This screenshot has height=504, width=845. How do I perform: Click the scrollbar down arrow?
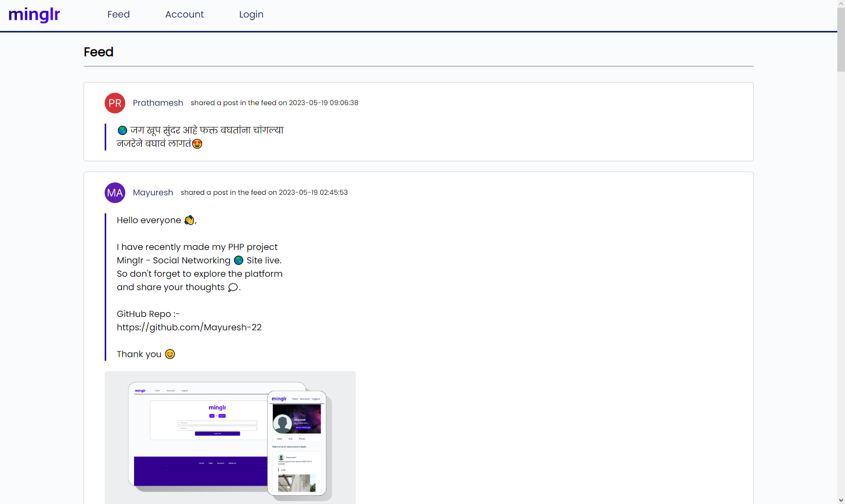[841, 500]
